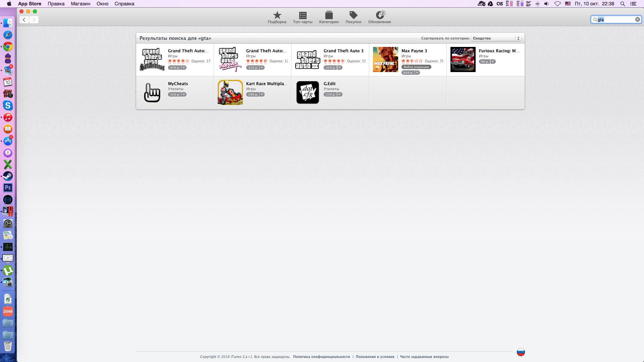Expand the arrow next to the MyCheats price
The width and height of the screenshot is (644, 362).
(x=184, y=95)
